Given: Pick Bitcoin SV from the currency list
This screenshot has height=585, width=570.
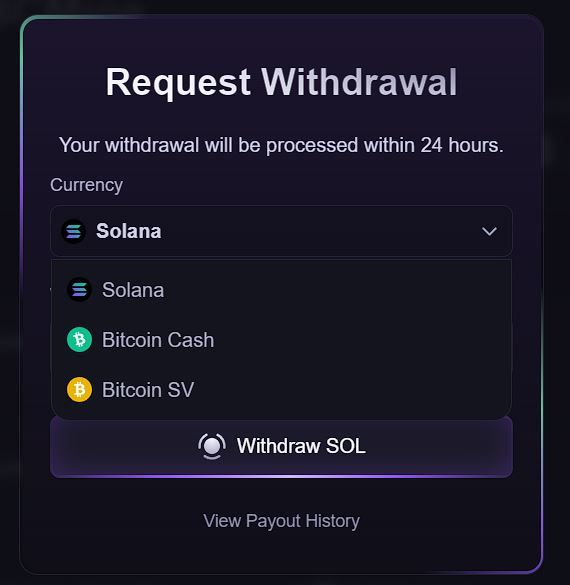Looking at the screenshot, I should 281,390.
